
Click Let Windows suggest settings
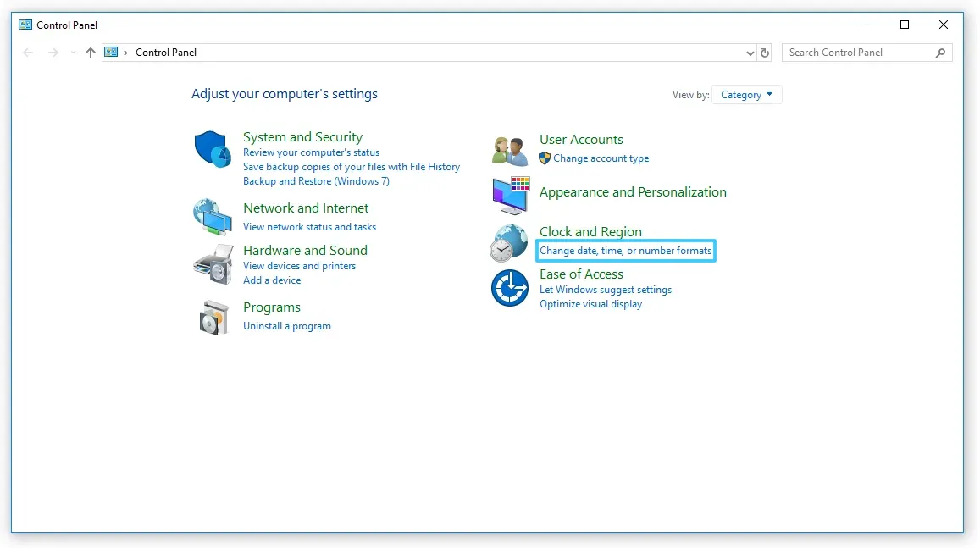tap(606, 290)
